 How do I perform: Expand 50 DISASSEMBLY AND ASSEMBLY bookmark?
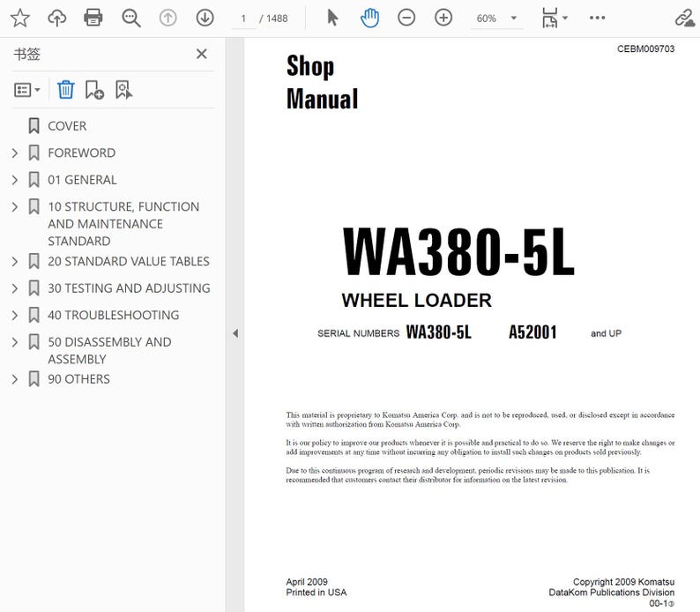pos(15,342)
